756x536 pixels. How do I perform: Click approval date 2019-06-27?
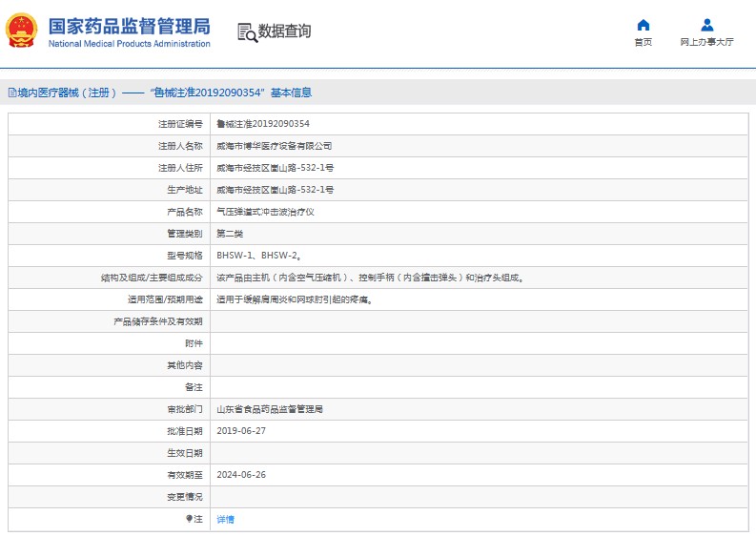tap(241, 431)
